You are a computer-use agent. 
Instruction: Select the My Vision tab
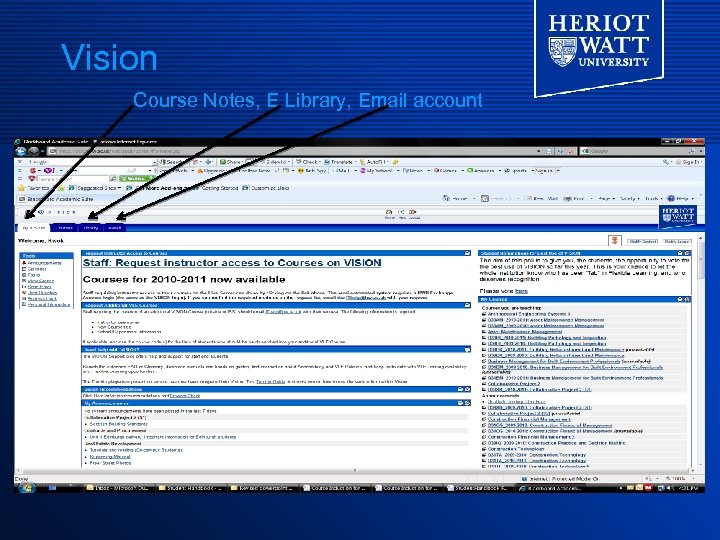click(x=34, y=228)
